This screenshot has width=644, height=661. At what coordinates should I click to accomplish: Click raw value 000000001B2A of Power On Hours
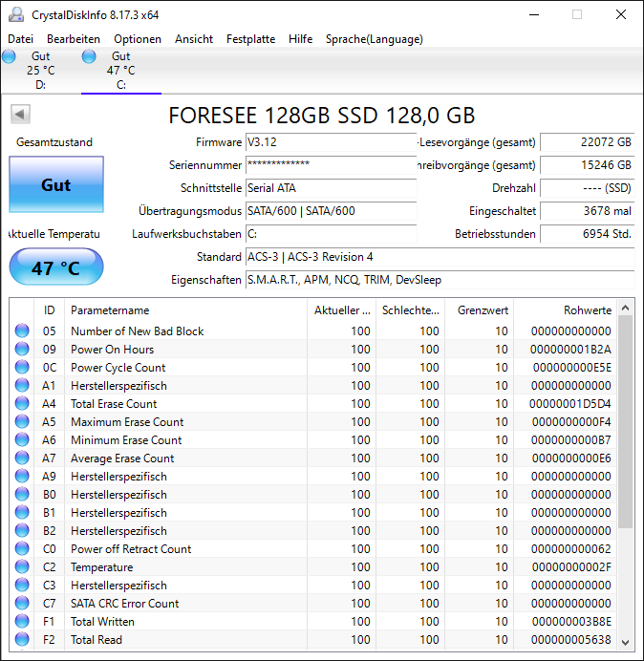click(570, 350)
